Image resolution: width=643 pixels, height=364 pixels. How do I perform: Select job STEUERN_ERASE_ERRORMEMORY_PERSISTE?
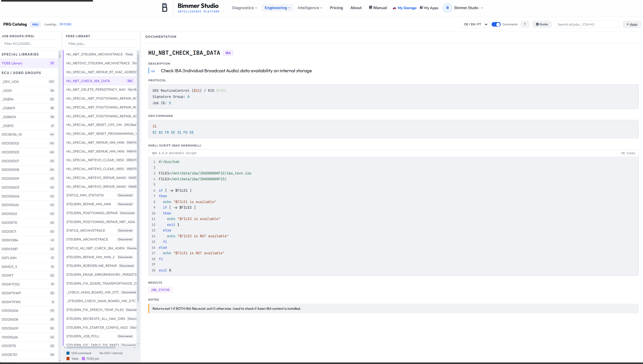(100, 275)
